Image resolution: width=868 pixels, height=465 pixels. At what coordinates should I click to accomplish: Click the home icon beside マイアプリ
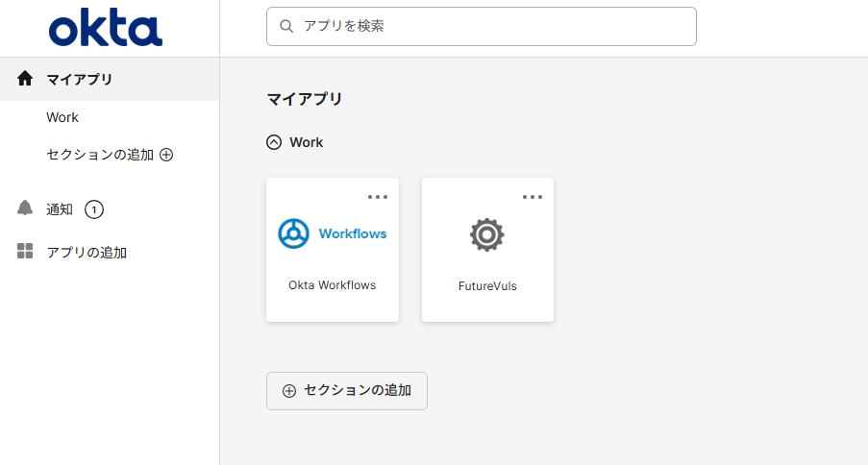pyautogui.click(x=26, y=79)
